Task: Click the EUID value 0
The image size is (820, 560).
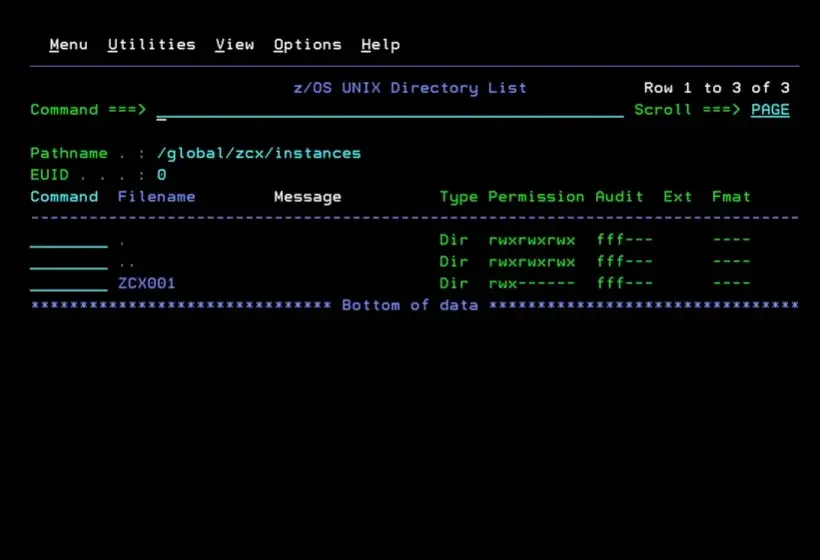Action: coord(162,175)
